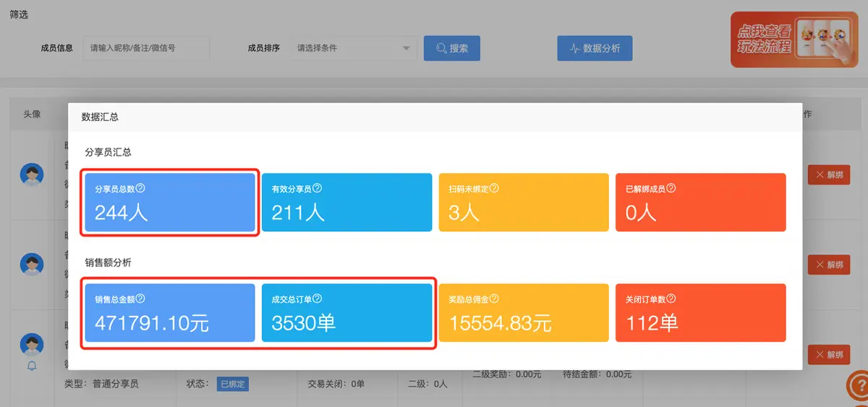This screenshot has height=407, width=868.
Task: Click help icon beside 有效分享员
Action: tap(317, 188)
